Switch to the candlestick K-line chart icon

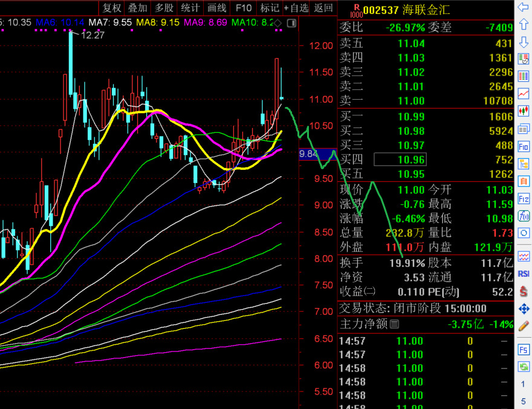click(x=523, y=111)
